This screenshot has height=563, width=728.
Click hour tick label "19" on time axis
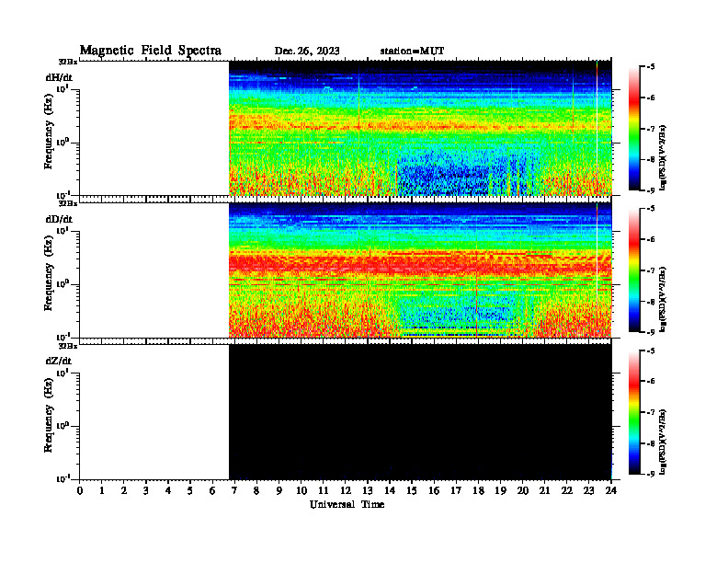500,491
